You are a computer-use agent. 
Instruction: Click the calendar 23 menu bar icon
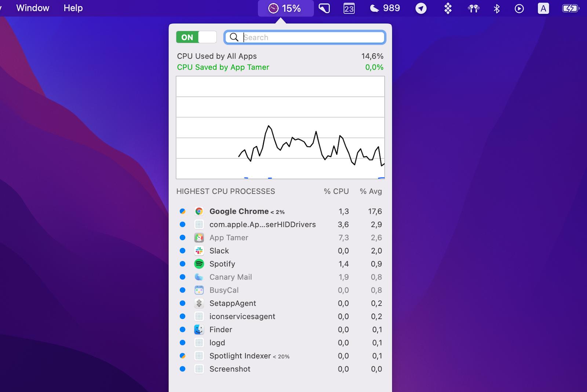pyautogui.click(x=349, y=8)
